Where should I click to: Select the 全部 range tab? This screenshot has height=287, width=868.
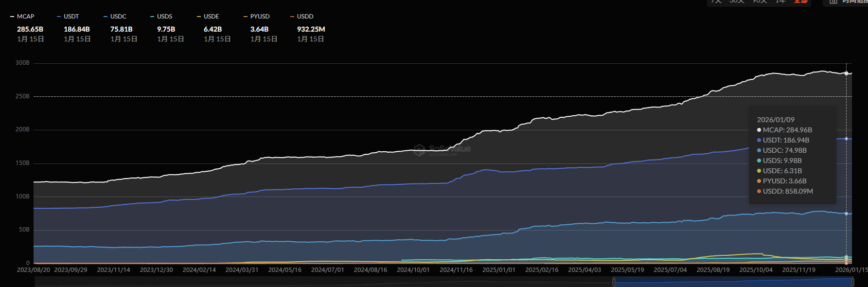click(801, 2)
